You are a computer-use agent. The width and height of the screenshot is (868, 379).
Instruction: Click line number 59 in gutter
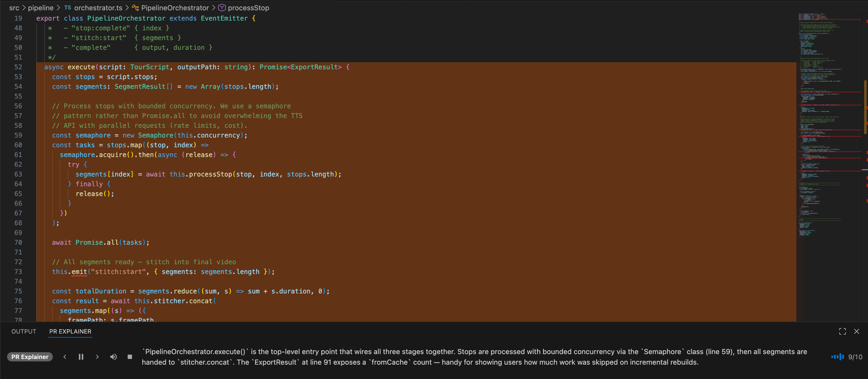point(18,135)
